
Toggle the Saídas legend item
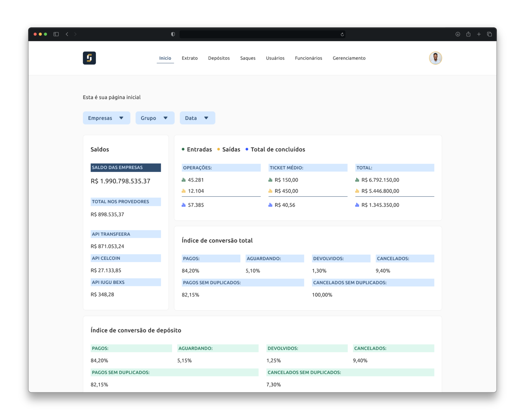tap(229, 149)
